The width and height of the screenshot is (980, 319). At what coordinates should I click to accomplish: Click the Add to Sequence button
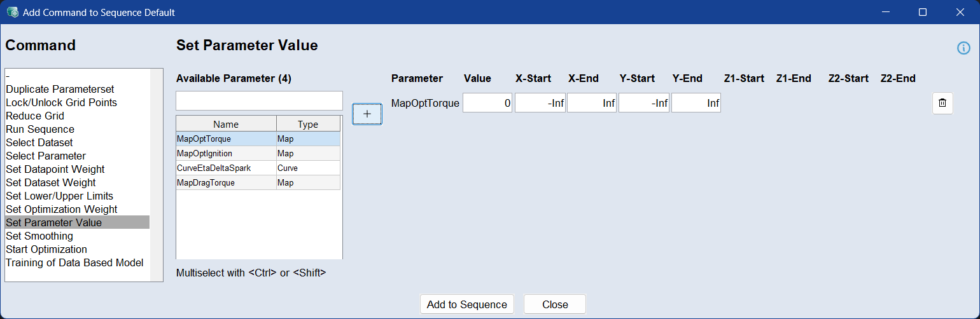(x=466, y=304)
